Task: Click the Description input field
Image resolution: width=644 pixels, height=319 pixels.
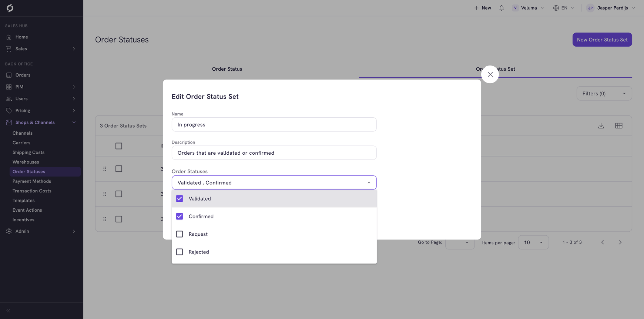Action: point(274,153)
